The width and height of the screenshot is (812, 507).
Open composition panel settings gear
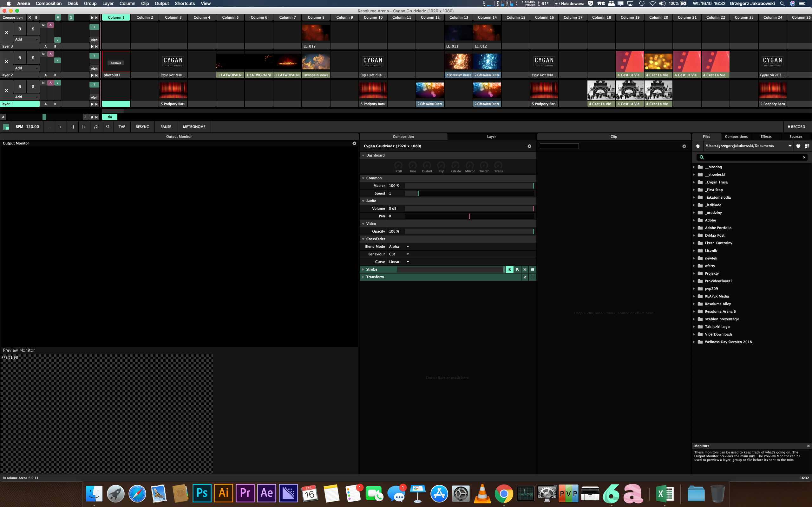click(529, 146)
